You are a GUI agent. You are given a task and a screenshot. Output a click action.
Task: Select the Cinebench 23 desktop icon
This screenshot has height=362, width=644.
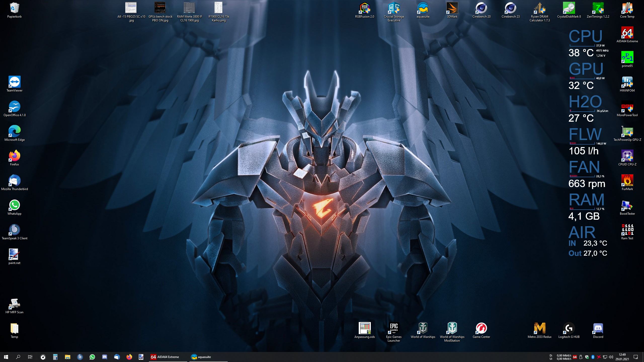pos(510,10)
